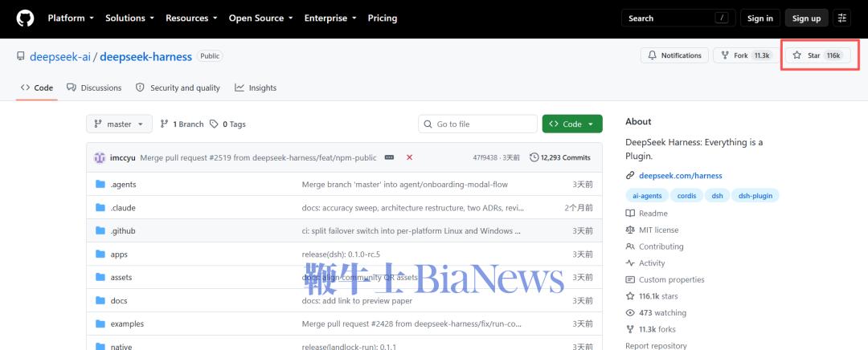
Task: Visit the deepseek.com/harness link
Action: pos(681,176)
